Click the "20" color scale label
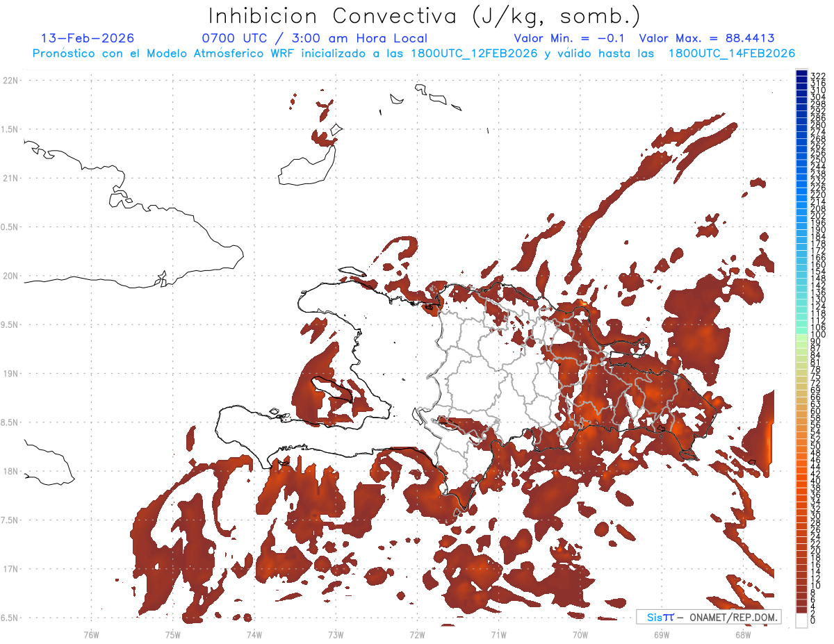The image size is (834, 644). [816, 551]
